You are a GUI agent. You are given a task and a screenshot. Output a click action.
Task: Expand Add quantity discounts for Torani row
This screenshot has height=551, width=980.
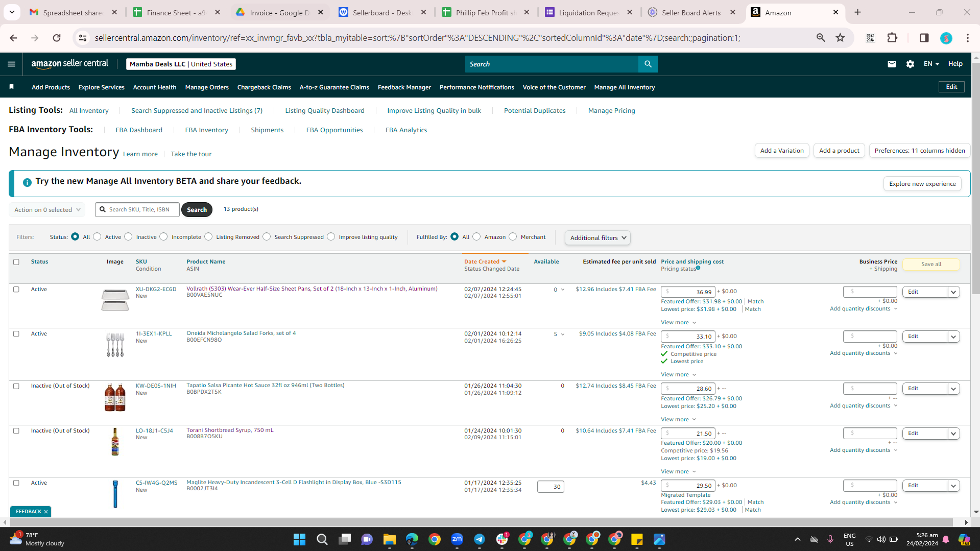tap(864, 450)
